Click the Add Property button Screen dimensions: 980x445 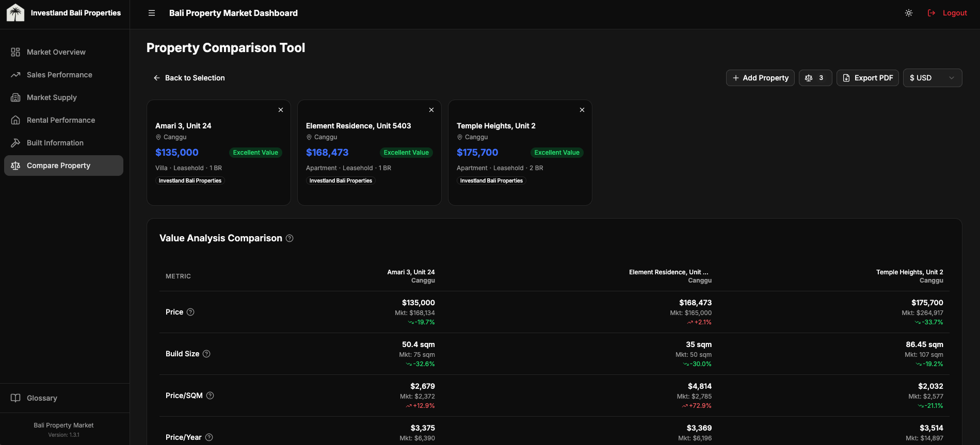[x=760, y=78]
